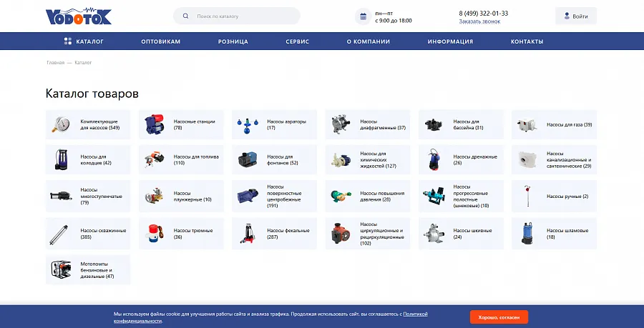Viewport: 644px width, 328px height.
Task: Open Насосы для бассейна product image
Action: coord(434,124)
